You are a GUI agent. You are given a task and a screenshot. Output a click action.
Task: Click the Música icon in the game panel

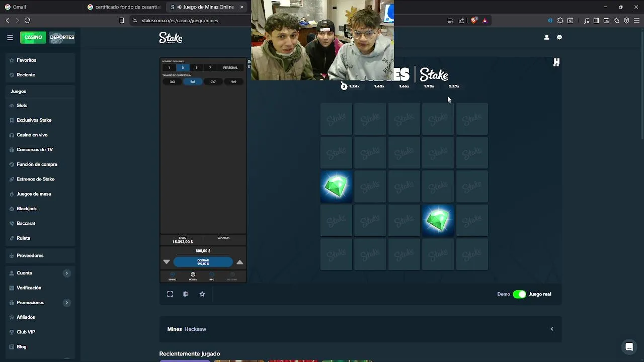click(193, 276)
